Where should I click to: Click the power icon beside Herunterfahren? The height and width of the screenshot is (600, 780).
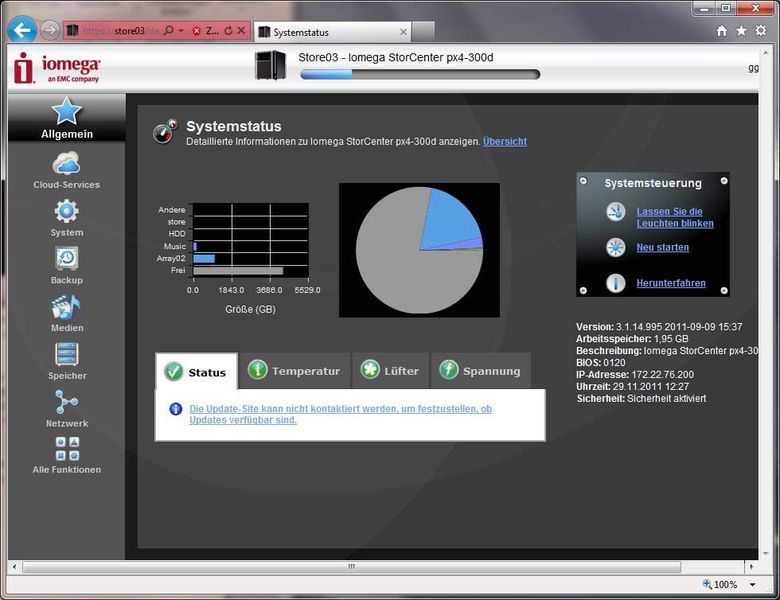click(615, 283)
